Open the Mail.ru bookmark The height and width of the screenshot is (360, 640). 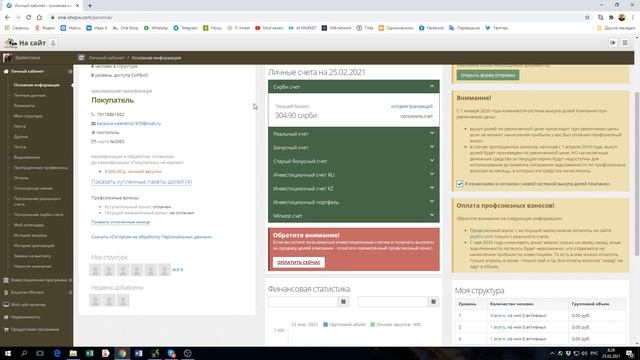71,28
